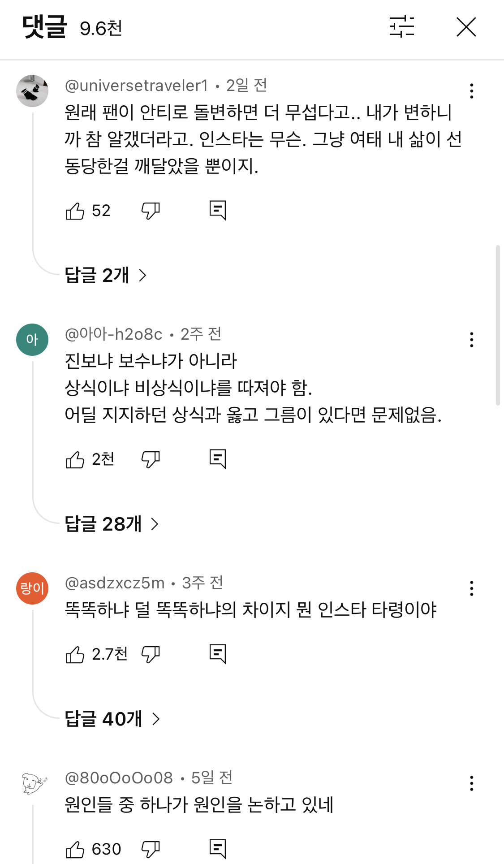Image resolution: width=504 pixels, height=864 pixels.
Task: Open @80oOoOo08 channel via username
Action: [x=119, y=778]
